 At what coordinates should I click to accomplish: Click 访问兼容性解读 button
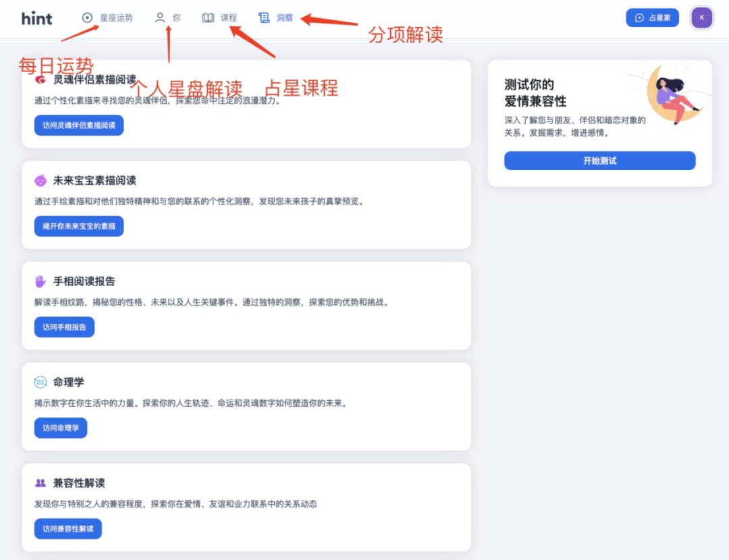(x=67, y=529)
